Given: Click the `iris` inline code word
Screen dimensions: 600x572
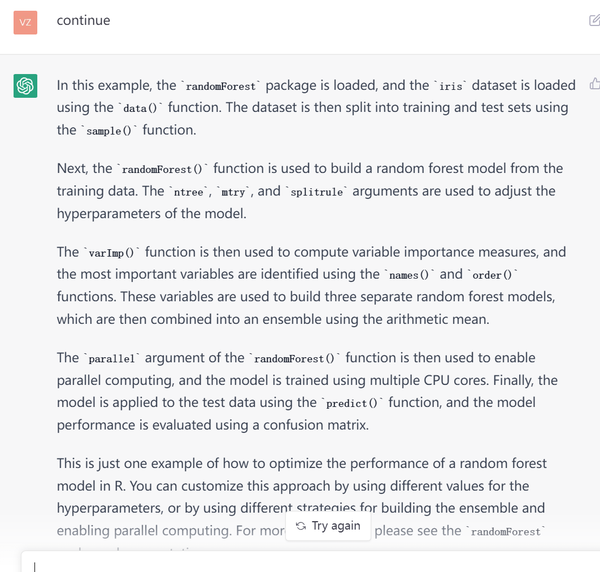Looking at the screenshot, I should pyautogui.click(x=450, y=86).
